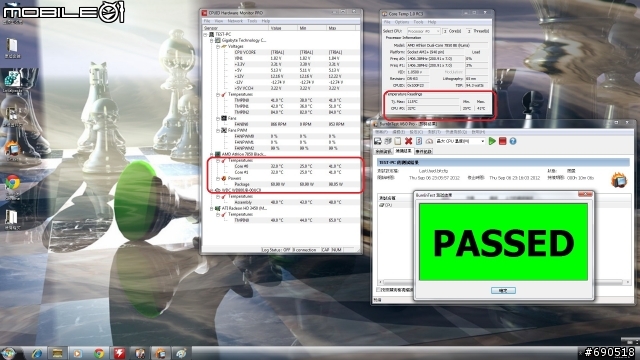The image size is (640, 360).
Task: Open the 說明(H) menu in BurnInTest
Action: click(x=478, y=132)
